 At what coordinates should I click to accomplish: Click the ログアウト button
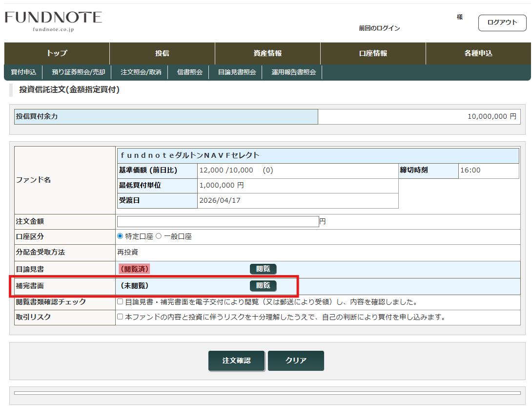point(502,23)
